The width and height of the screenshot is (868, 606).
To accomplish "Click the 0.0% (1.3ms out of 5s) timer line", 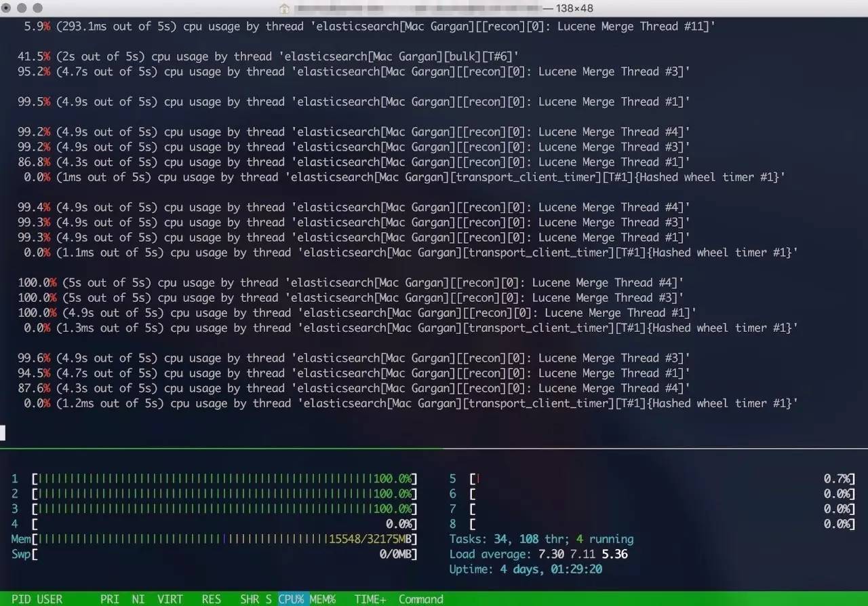I will (411, 328).
